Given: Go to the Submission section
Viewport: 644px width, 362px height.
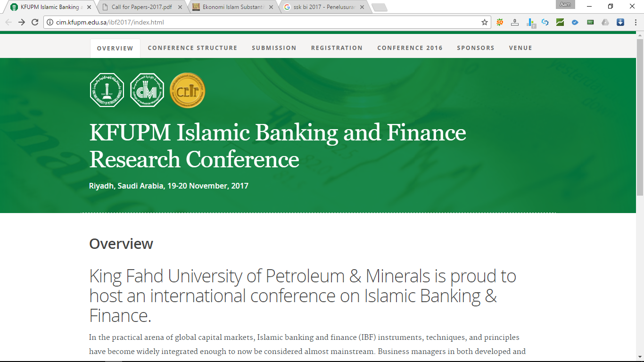Looking at the screenshot, I should (x=274, y=48).
